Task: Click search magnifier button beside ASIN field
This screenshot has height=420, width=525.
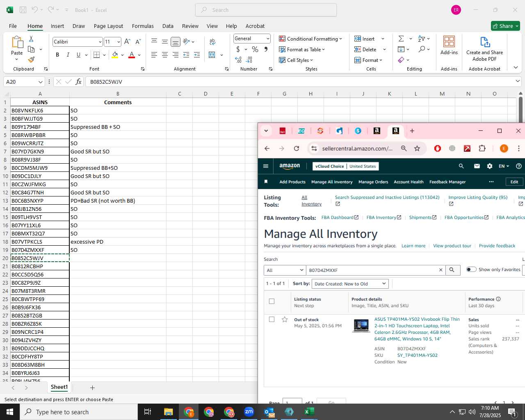Action: [x=452, y=270]
